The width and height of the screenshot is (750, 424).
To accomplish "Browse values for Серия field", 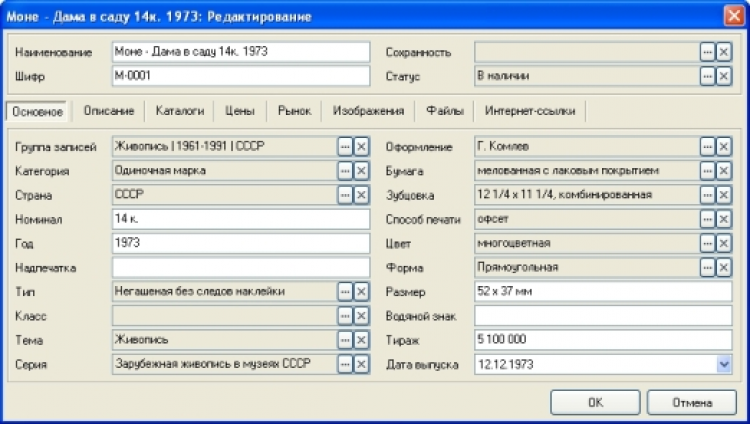I will (345, 364).
